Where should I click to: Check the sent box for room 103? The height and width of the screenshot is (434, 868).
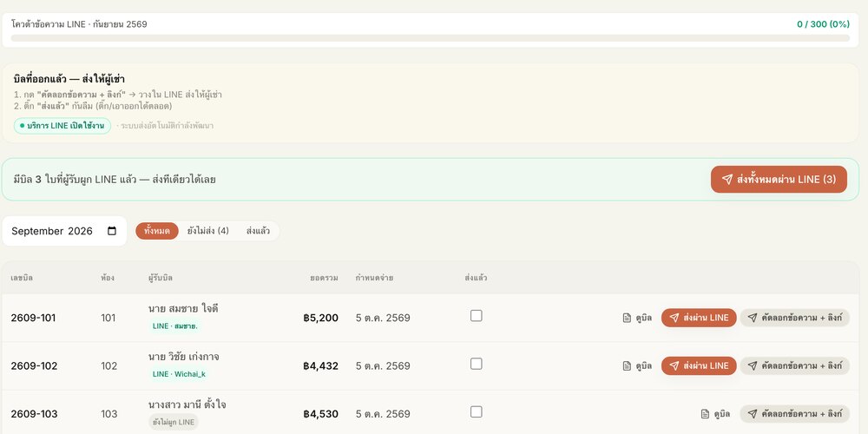476,411
